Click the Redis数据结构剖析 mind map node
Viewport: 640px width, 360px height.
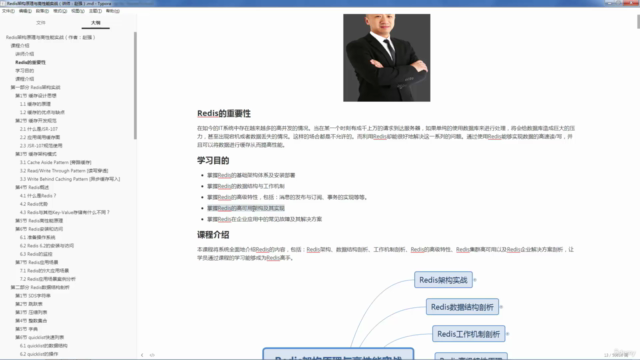tap(462, 307)
